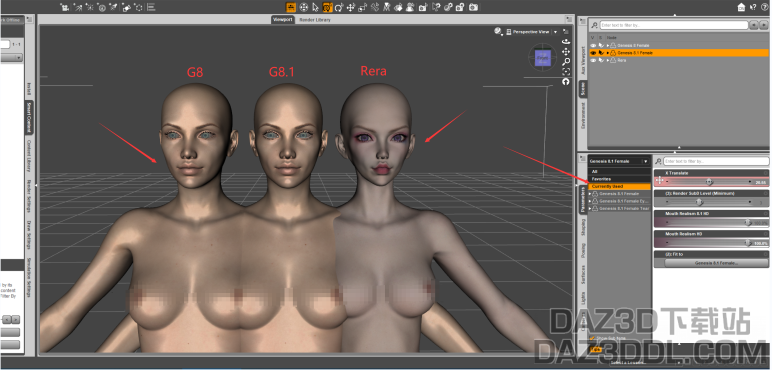Screen dimensions: 772x370
Task: Click the Fit to Genesis 8.1 Female button
Action: 716,263
